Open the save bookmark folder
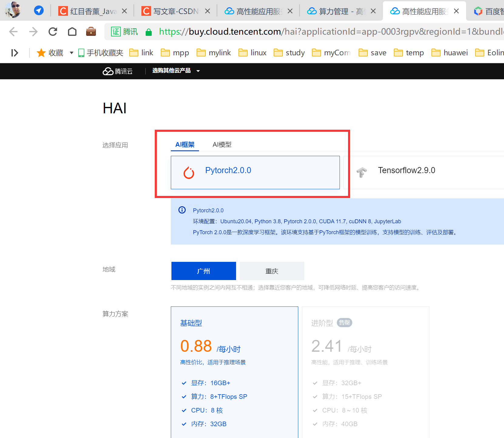This screenshot has height=438, width=504. (373, 53)
